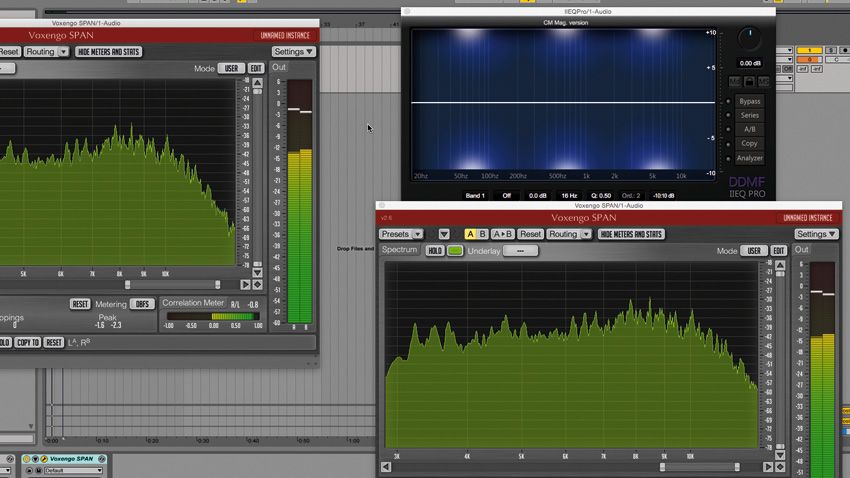Copy A to B in front SPAN
Screen dimensions: 850x478
503,234
